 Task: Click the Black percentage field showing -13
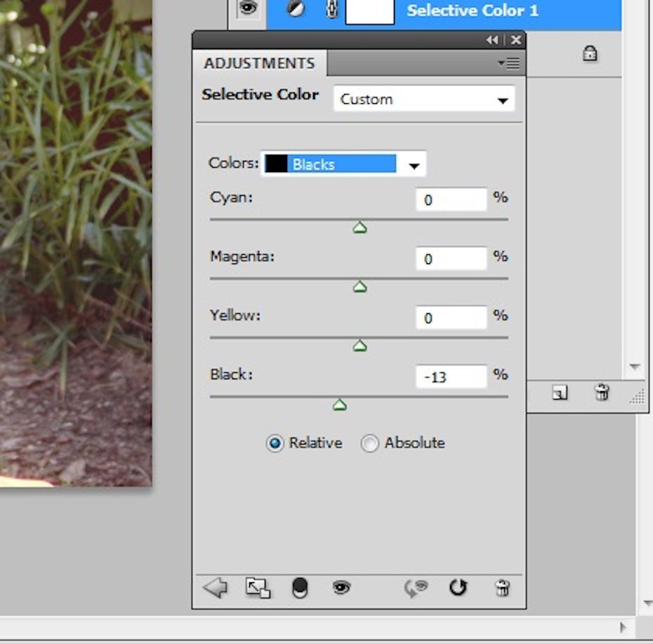pyautogui.click(x=451, y=377)
